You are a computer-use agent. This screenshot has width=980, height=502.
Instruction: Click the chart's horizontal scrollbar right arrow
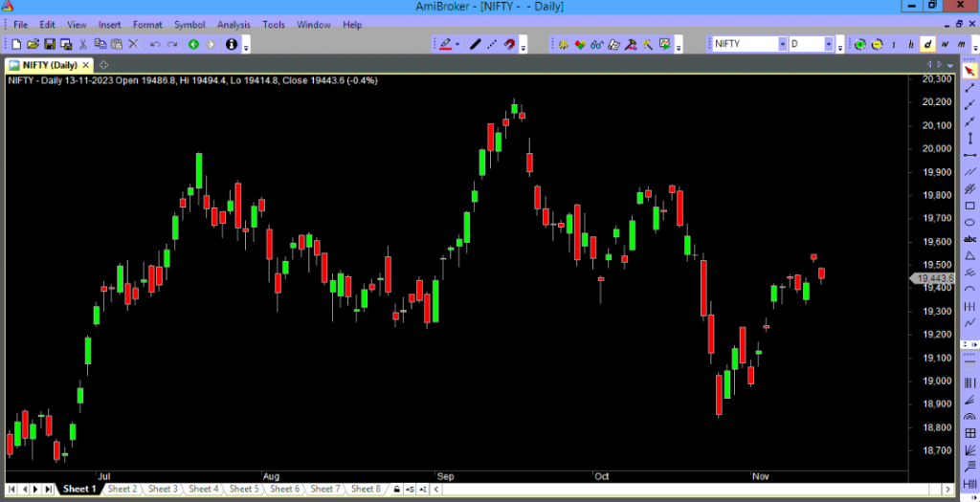(x=948, y=489)
